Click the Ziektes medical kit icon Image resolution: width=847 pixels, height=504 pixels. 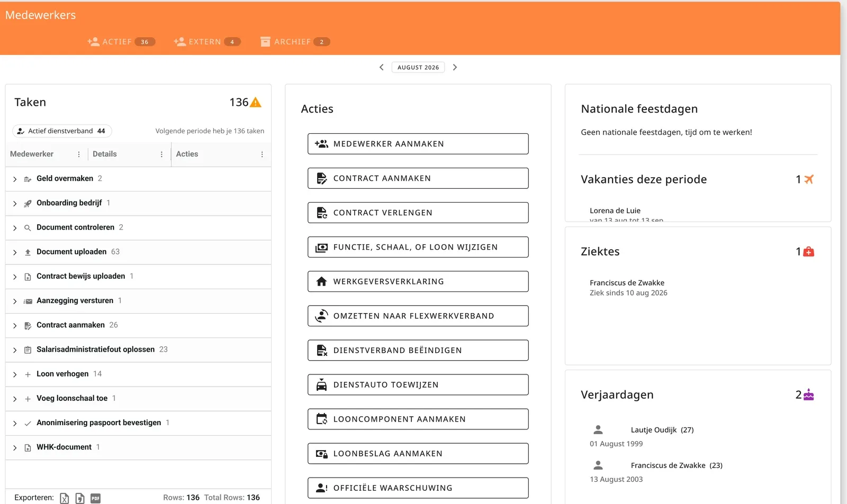809,252
